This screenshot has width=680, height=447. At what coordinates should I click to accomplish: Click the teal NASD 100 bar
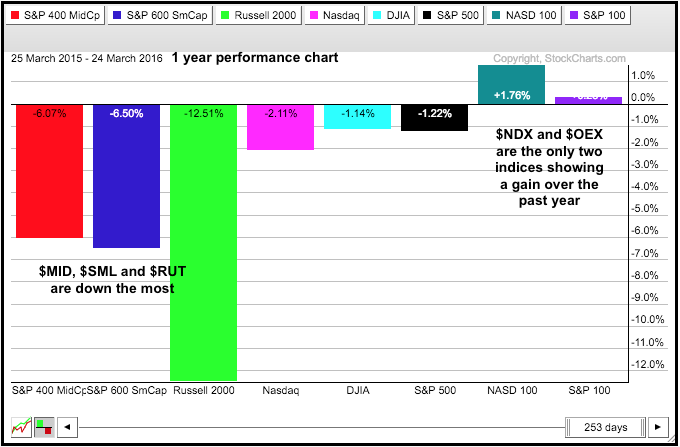click(x=511, y=84)
